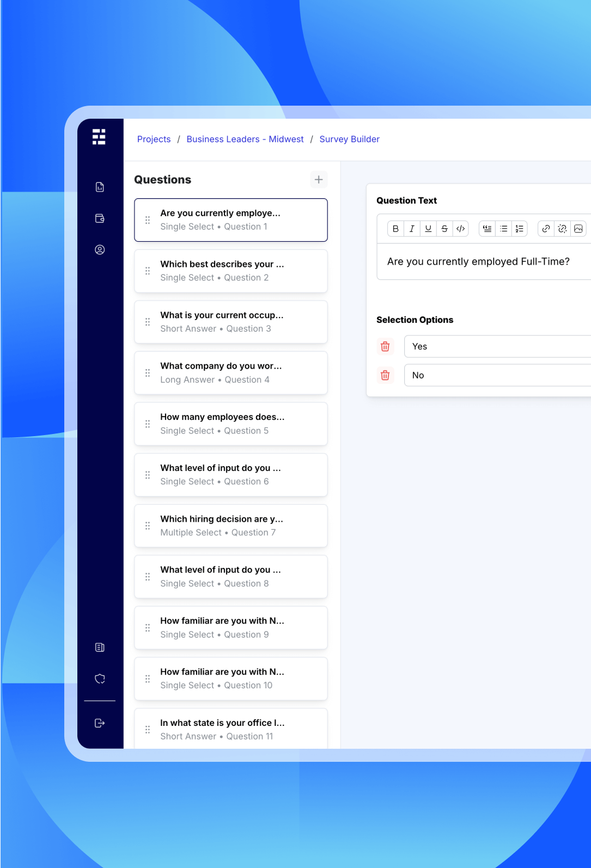This screenshot has height=868, width=591.
Task: Click drag handle of Question 5
Action: [x=148, y=424]
